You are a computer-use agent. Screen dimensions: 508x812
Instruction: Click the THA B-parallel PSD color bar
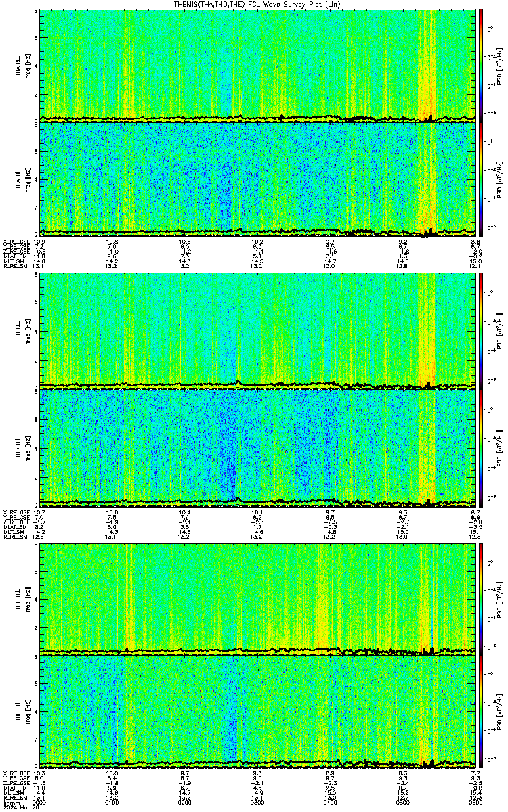click(x=481, y=179)
